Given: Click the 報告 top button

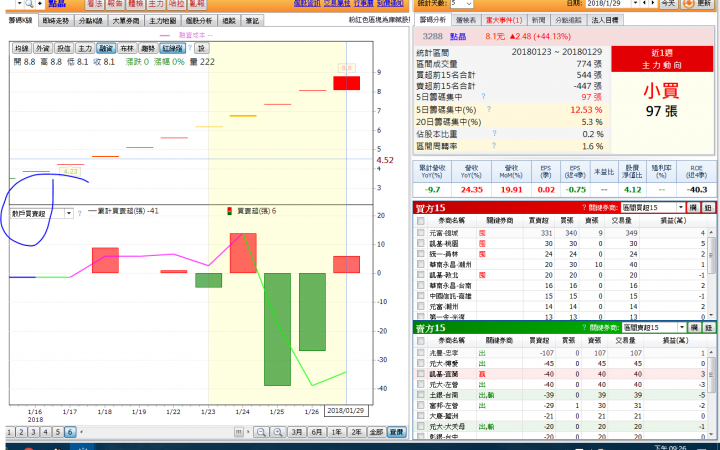Looking at the screenshot, I should [x=115, y=4].
